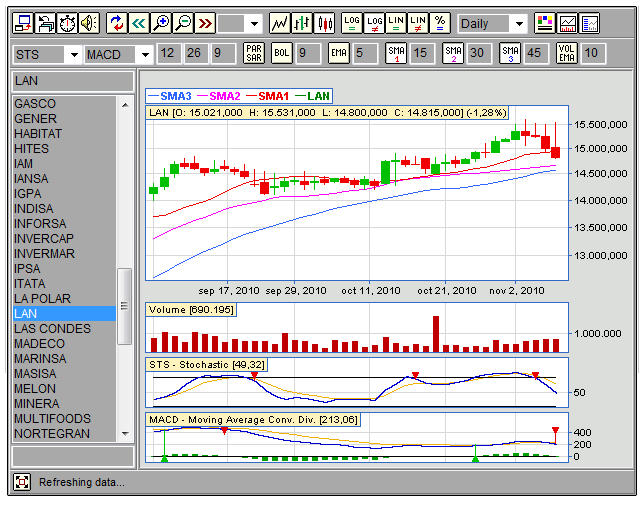Select the line chart type icon

[x=280, y=23]
